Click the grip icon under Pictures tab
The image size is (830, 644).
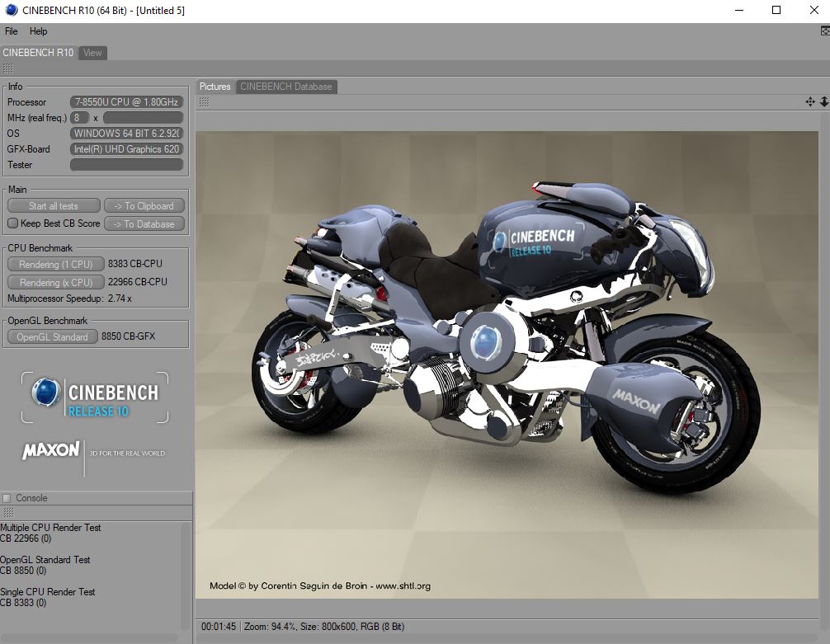coord(205,102)
